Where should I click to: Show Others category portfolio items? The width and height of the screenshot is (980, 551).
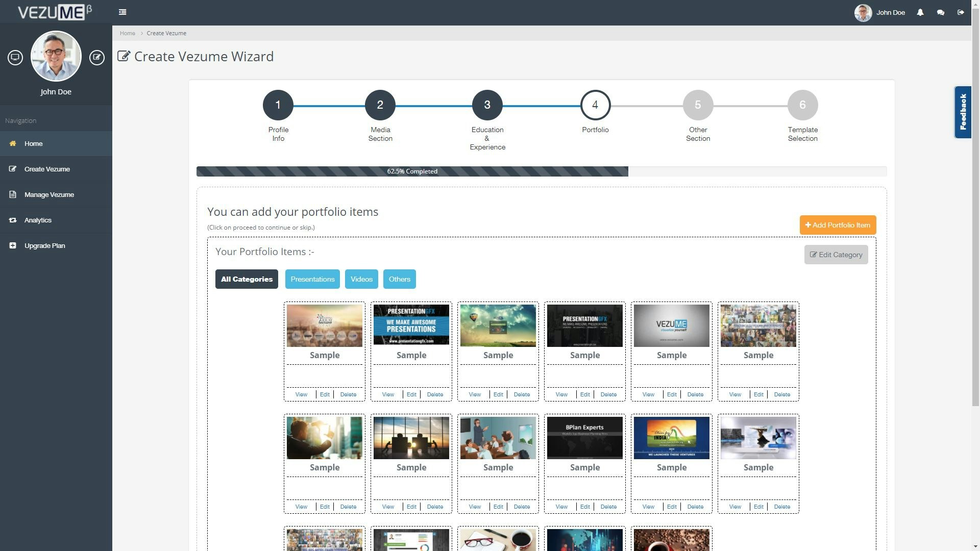[x=399, y=279]
